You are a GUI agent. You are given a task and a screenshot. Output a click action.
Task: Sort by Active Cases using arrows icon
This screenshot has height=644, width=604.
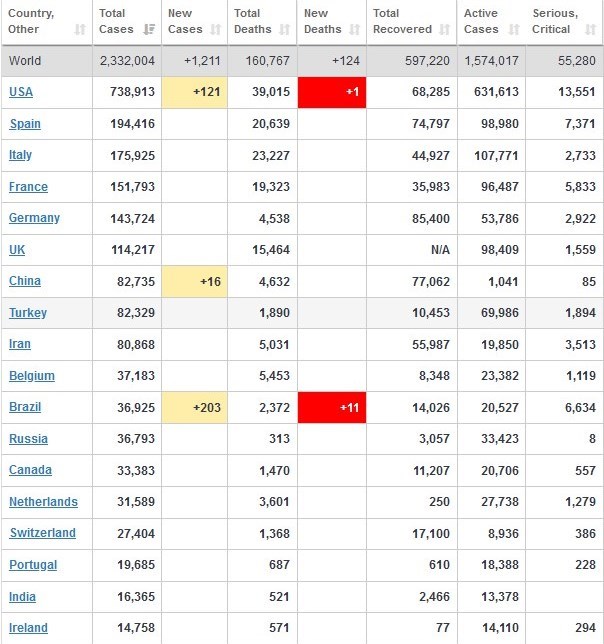click(514, 30)
